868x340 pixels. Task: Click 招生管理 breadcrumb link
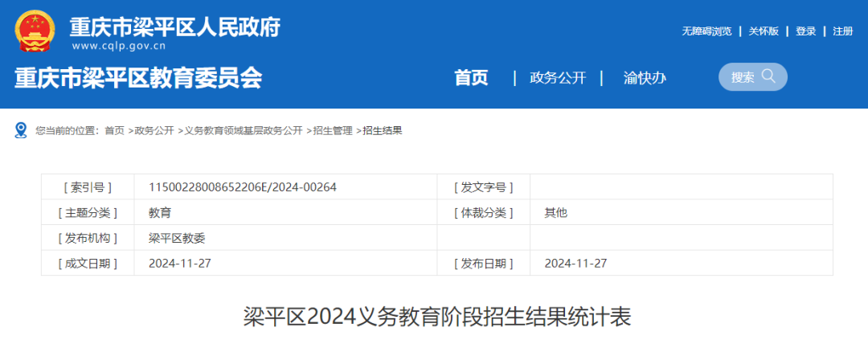tap(333, 130)
